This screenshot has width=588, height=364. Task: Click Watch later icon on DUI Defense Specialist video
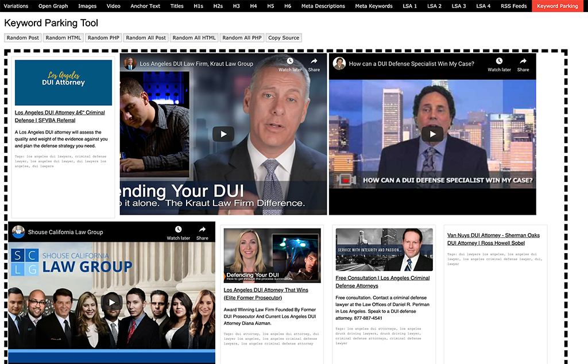[x=499, y=61]
